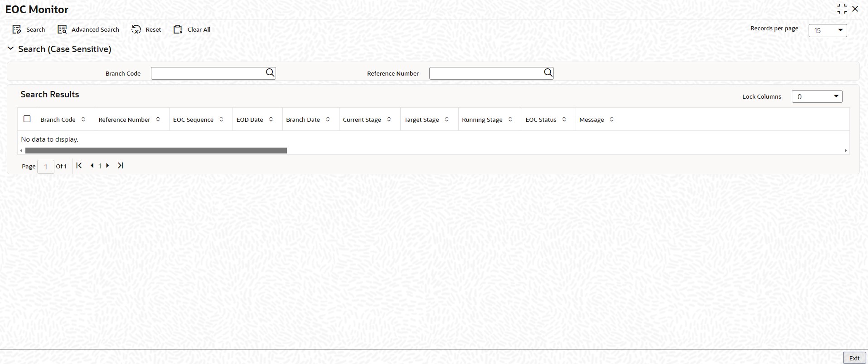Sort by EOC Sequence column arrows
The width and height of the screenshot is (868, 364).
point(221,120)
